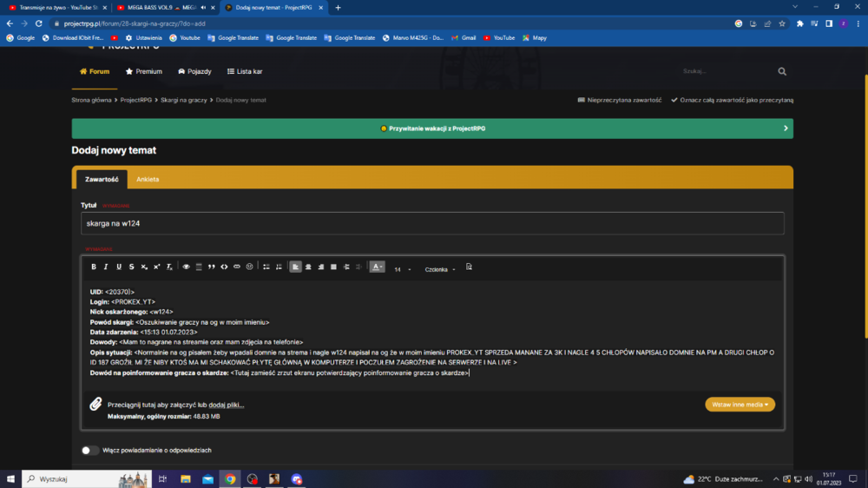Open the font size 14 dropdown

click(403, 269)
